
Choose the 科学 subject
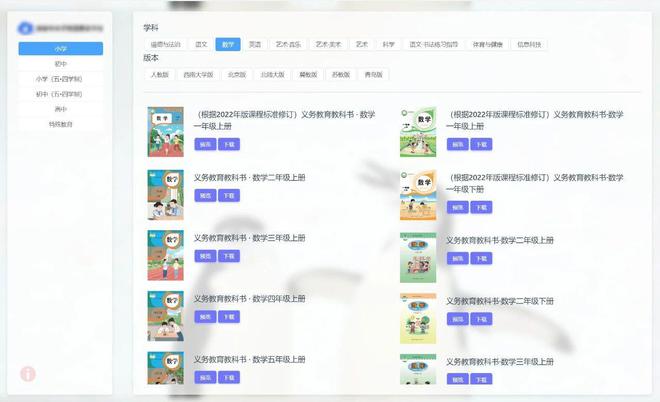[x=389, y=44]
